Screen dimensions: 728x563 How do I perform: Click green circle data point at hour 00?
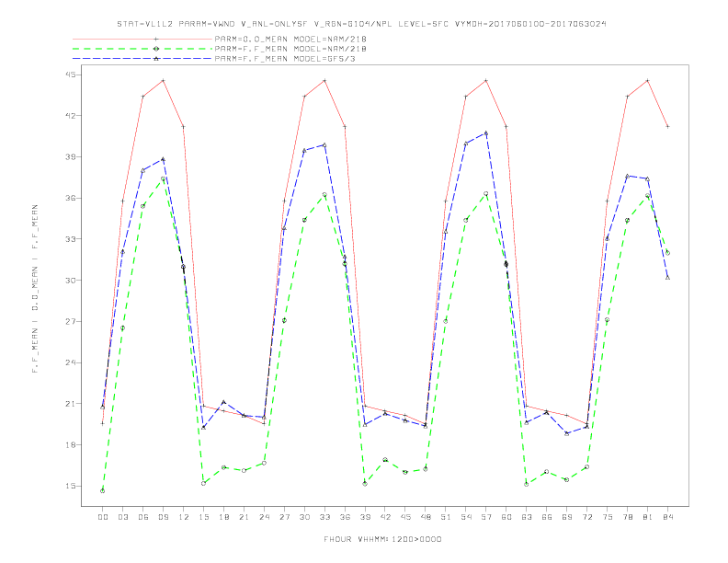point(103,491)
